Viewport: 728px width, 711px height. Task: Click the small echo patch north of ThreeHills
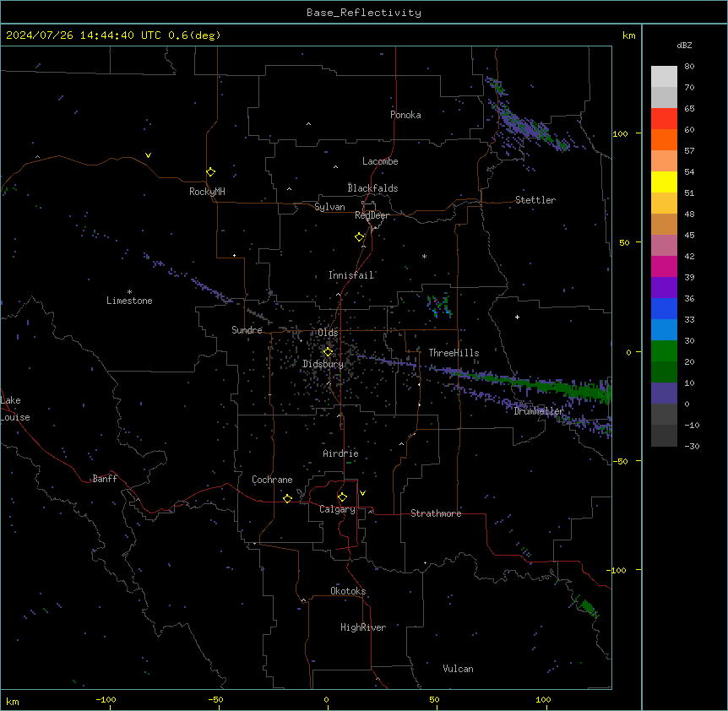click(439, 307)
